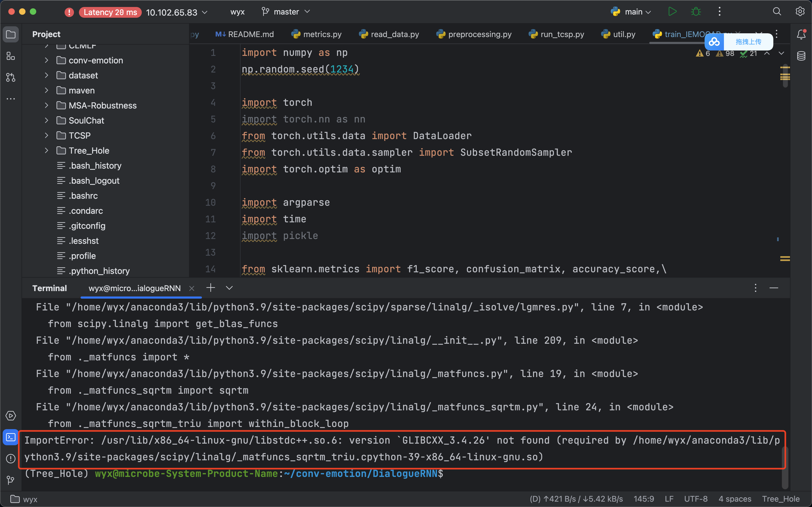Select the .gitconfig file
812x507 pixels.
point(87,226)
